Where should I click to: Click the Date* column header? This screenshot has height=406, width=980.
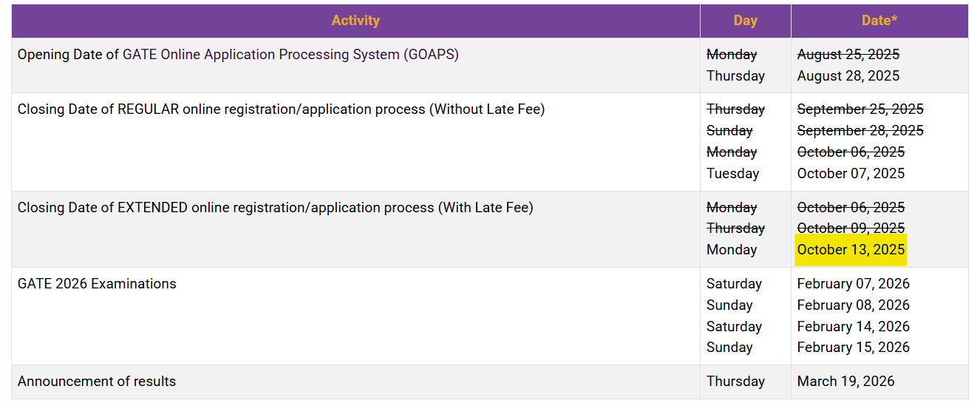tap(879, 21)
